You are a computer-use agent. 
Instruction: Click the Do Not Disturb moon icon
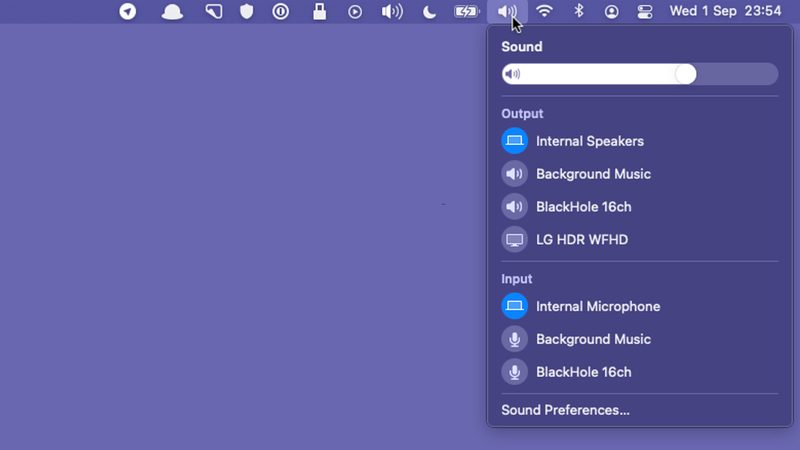(x=429, y=11)
